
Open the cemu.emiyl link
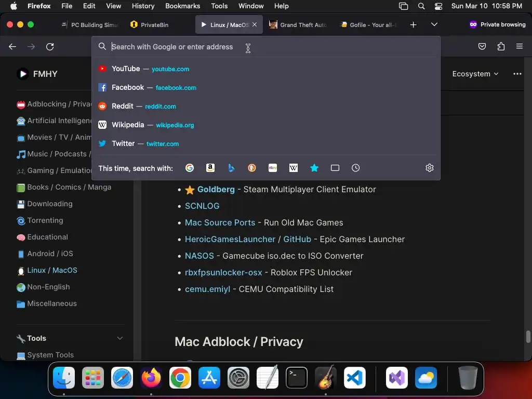(207, 289)
